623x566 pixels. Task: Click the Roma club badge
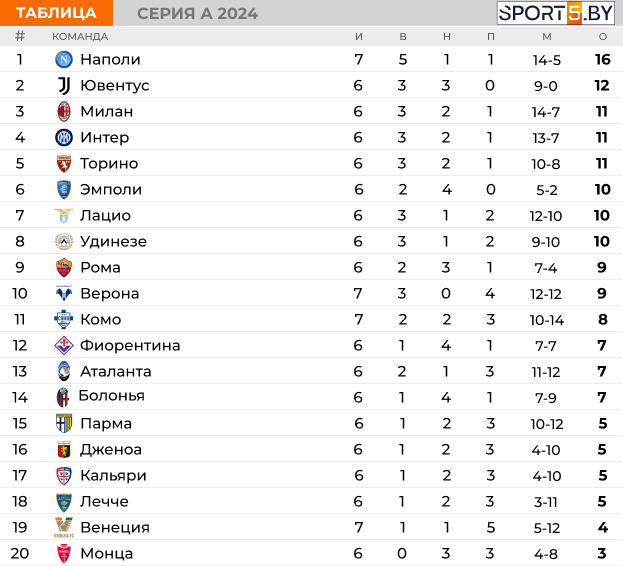pos(64,267)
